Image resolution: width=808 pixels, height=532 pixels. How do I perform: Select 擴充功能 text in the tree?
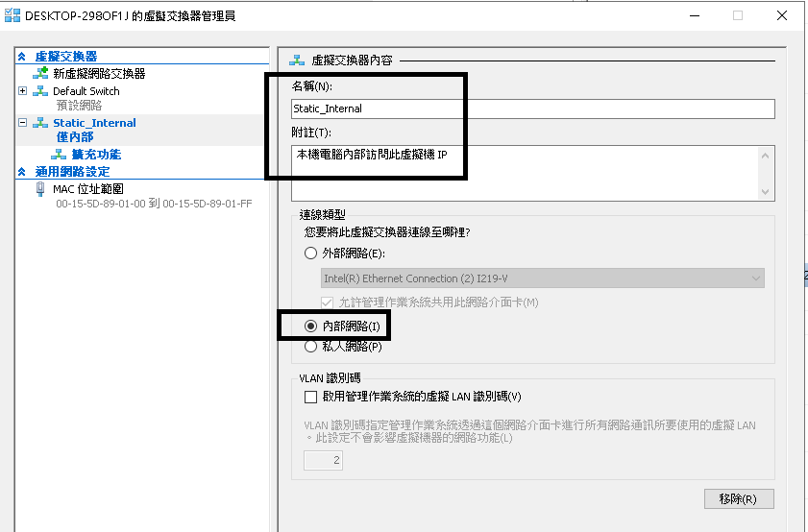tap(96, 155)
